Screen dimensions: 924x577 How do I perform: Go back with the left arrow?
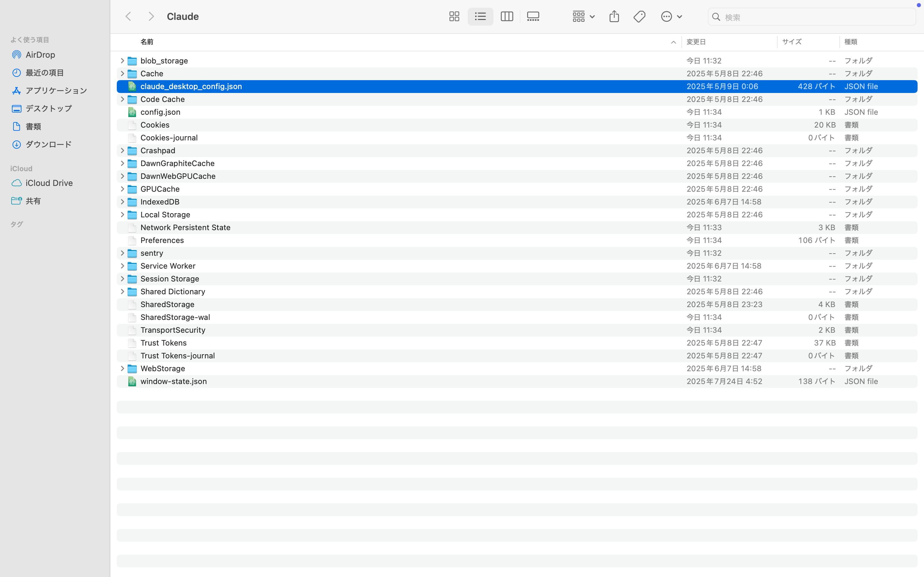point(129,16)
